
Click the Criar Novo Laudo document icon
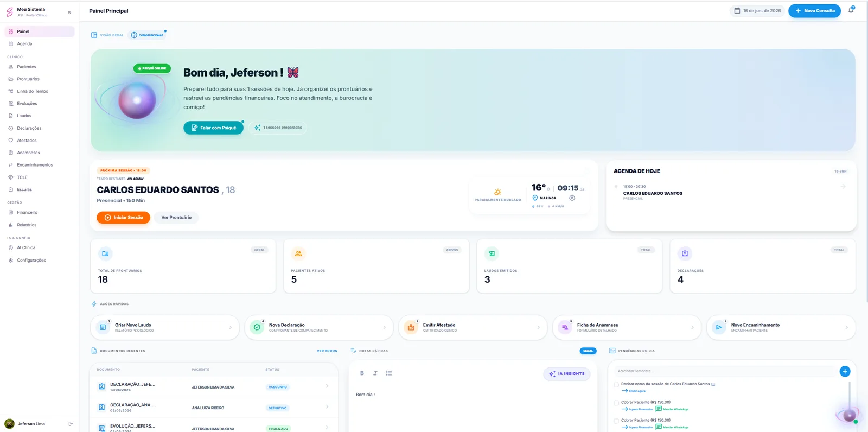(x=103, y=327)
